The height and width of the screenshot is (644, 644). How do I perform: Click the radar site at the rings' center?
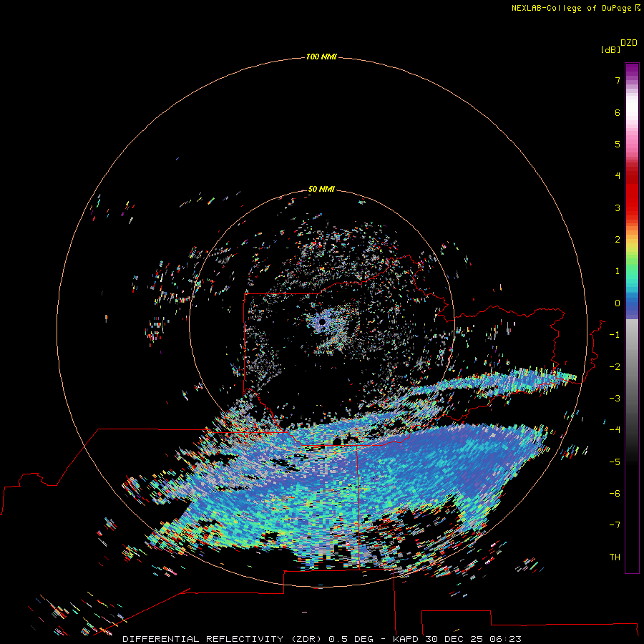point(322,322)
